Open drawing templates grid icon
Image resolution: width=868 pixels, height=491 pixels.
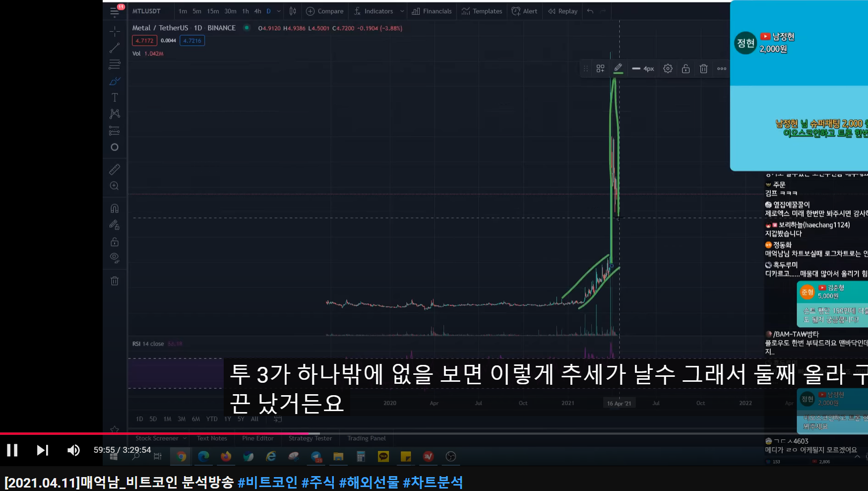(x=601, y=69)
